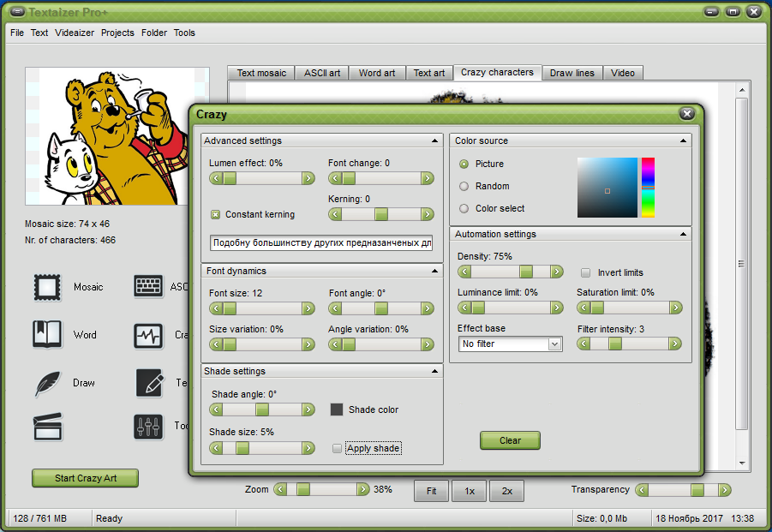Image resolution: width=772 pixels, height=532 pixels.
Task: Close the Crazy dialog
Action: [687, 114]
